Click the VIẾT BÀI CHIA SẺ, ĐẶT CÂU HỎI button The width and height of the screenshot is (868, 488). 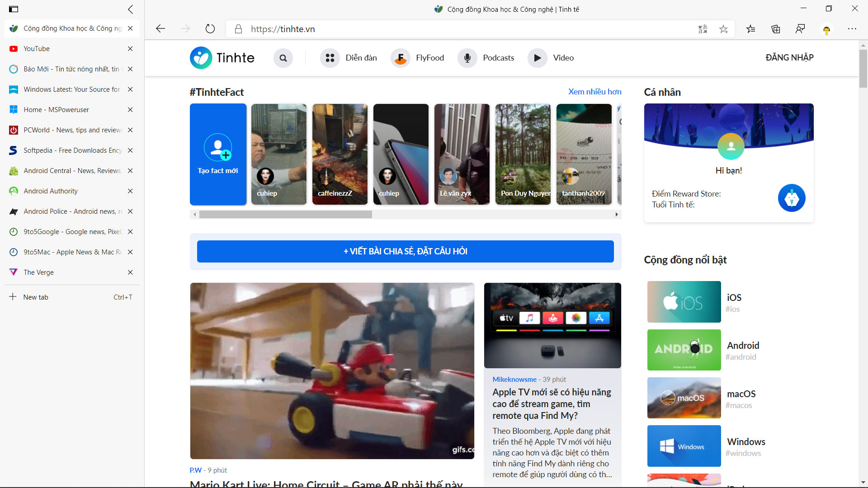(405, 251)
